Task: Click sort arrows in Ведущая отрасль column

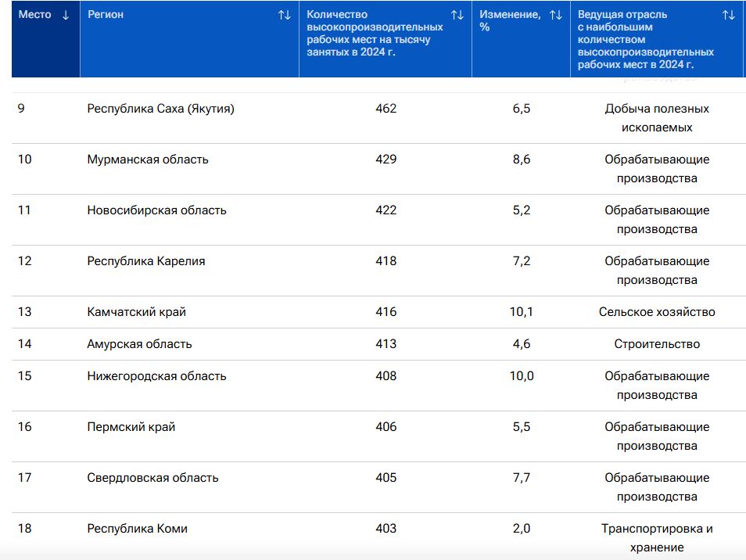Action: (x=728, y=15)
